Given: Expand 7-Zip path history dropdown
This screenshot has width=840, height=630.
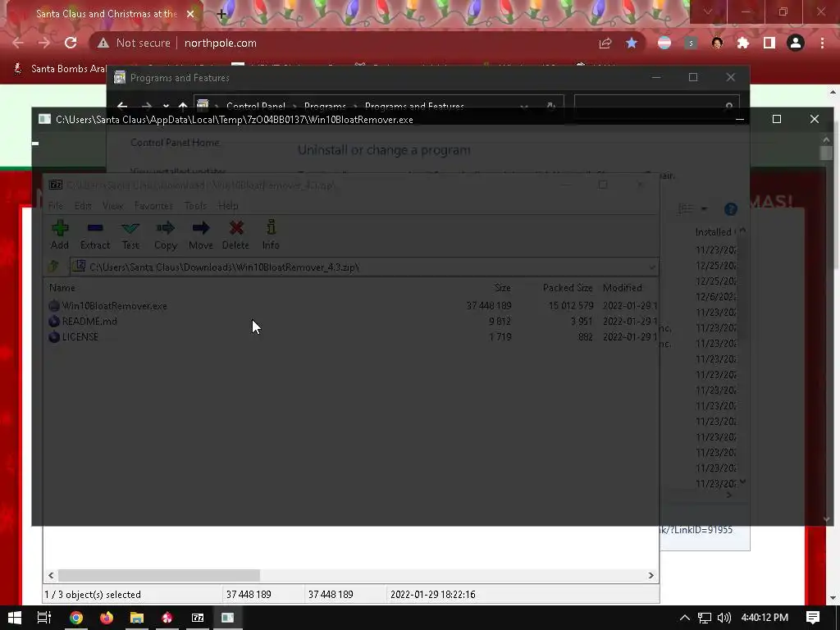Looking at the screenshot, I should [651, 267].
